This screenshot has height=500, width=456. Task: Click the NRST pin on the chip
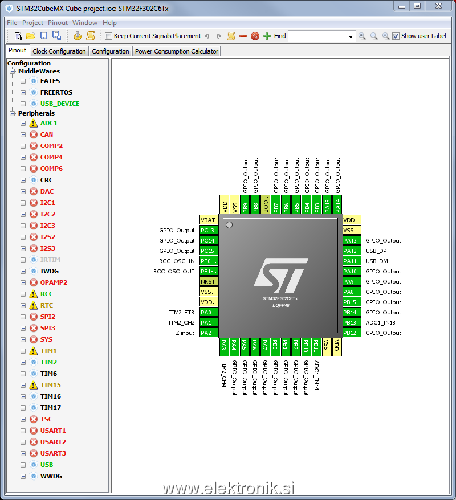[208, 282]
